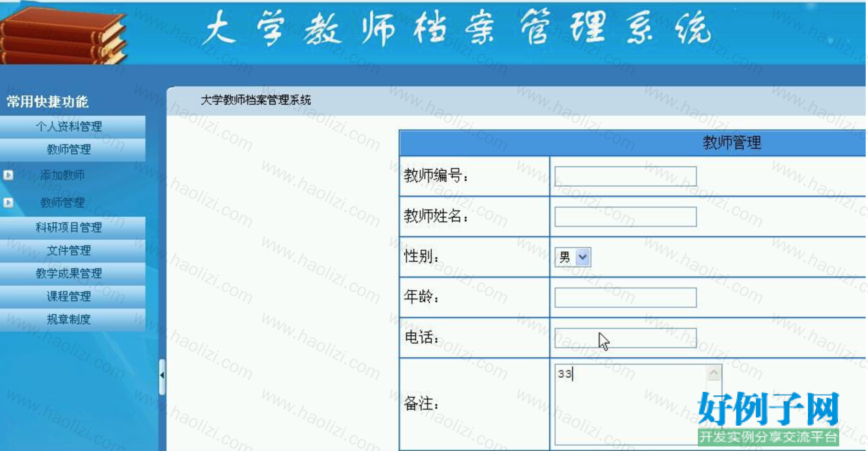Focus the 年龄 input field
Image resolution: width=868 pixels, height=451 pixels.
pyautogui.click(x=625, y=298)
